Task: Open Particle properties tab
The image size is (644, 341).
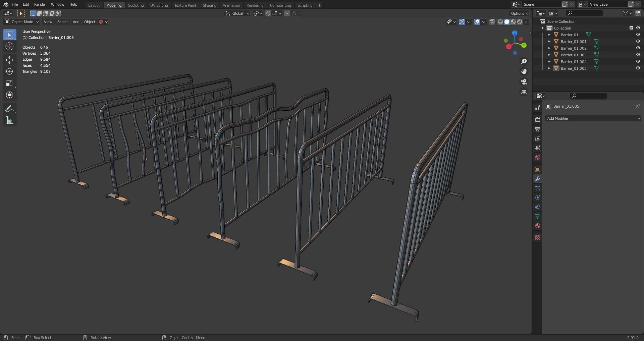Action: click(538, 188)
